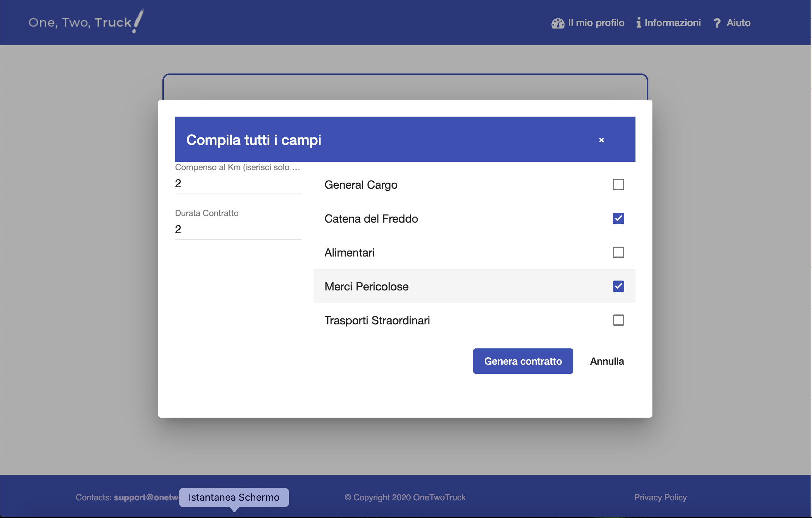The width and height of the screenshot is (812, 518).
Task: Open the Il mio profilo menu item
Action: coord(596,23)
